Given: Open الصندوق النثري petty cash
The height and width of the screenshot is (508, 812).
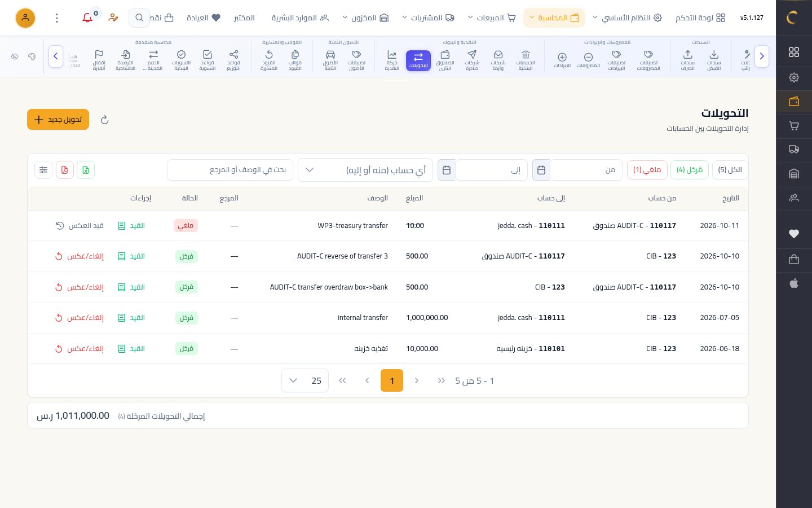Looking at the screenshot, I should coord(445,60).
